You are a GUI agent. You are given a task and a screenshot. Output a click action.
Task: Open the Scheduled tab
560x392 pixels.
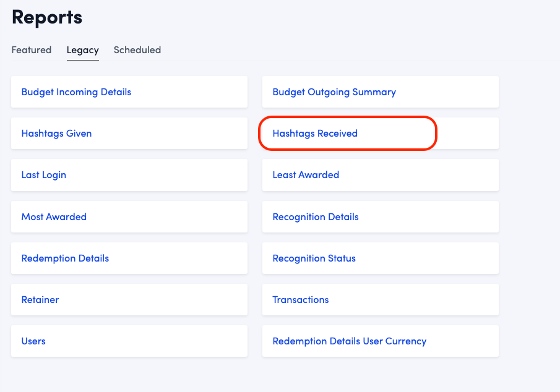click(x=137, y=50)
